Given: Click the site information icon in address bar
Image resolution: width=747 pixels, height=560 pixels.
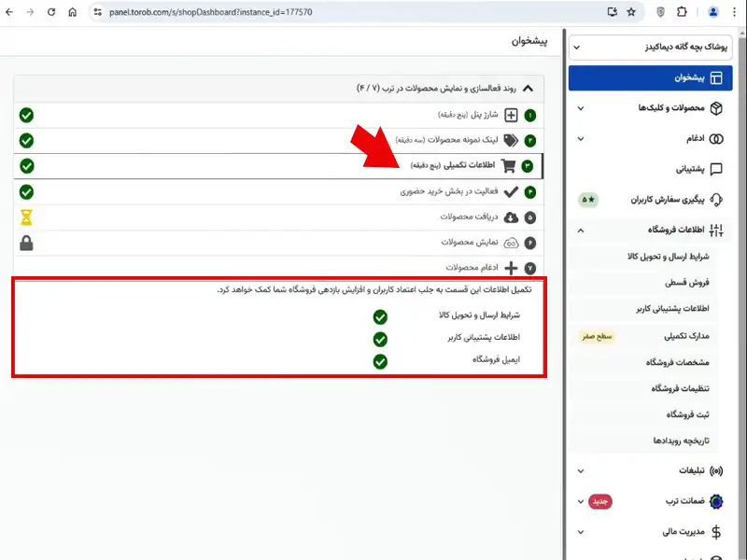Looking at the screenshot, I should click(x=98, y=12).
